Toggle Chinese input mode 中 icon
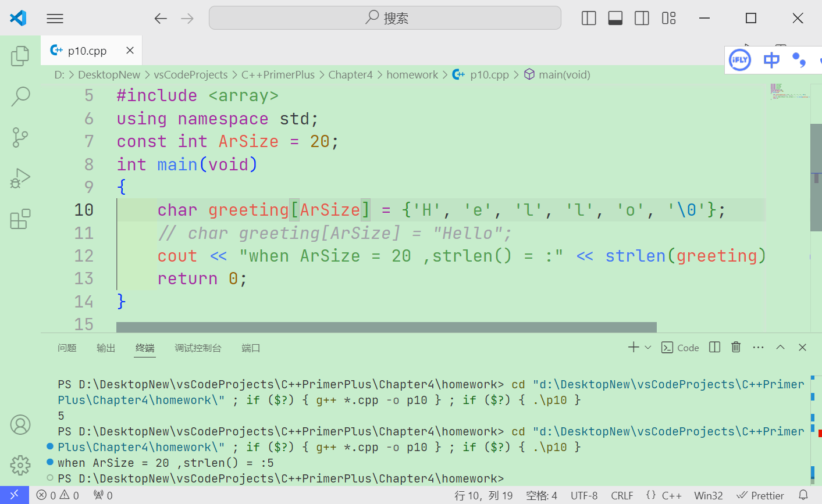Viewport: 822px width, 504px height. (x=771, y=60)
